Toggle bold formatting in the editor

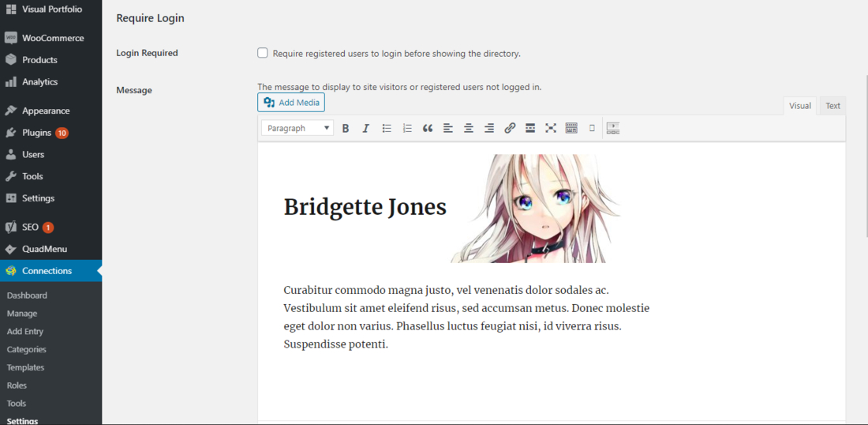pyautogui.click(x=346, y=128)
